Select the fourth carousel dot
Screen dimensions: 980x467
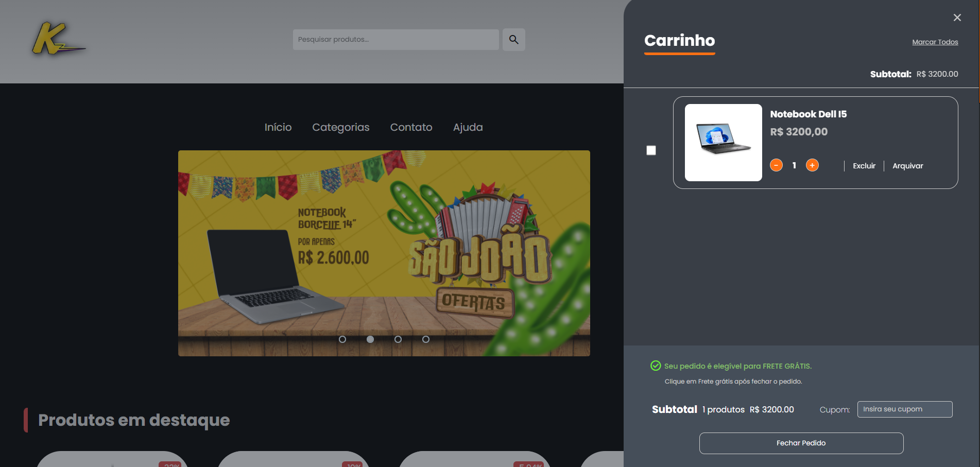(426, 339)
